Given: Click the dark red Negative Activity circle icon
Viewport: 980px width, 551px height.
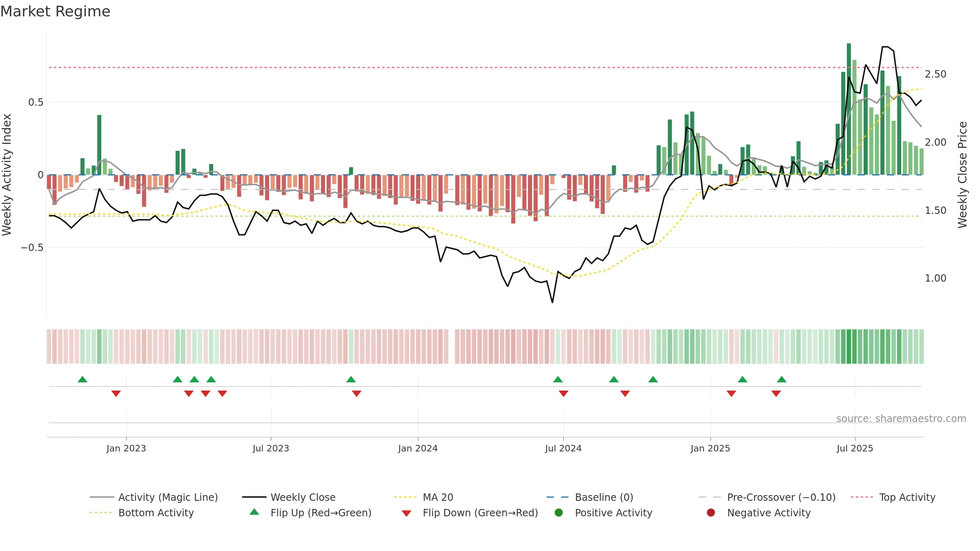Looking at the screenshot, I should [x=711, y=513].
